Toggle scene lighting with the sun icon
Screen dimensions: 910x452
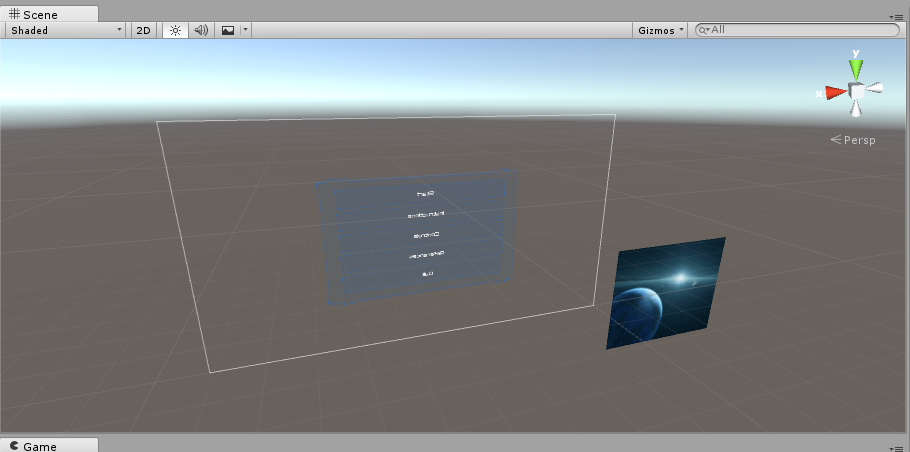click(x=175, y=30)
